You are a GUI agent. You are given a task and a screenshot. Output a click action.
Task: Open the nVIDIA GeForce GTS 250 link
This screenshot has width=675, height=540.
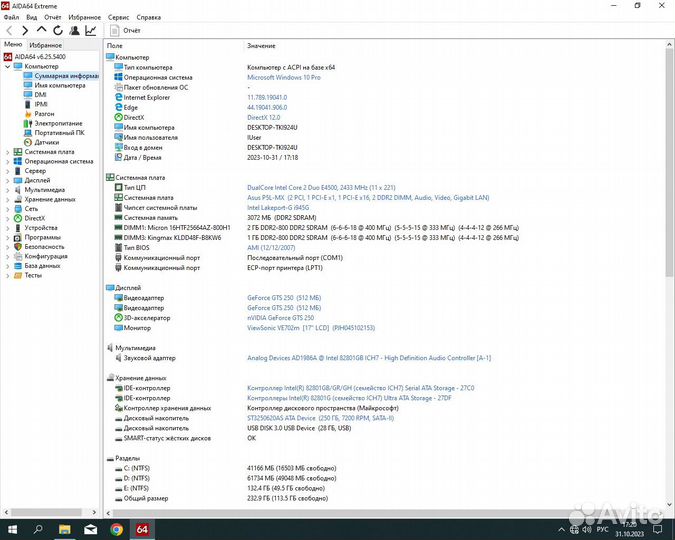tap(280, 318)
